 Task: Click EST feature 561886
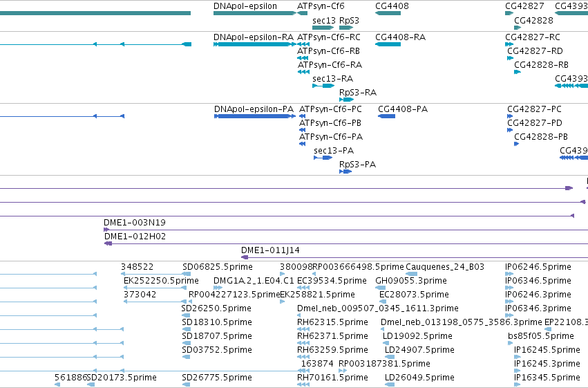tap(57, 385)
